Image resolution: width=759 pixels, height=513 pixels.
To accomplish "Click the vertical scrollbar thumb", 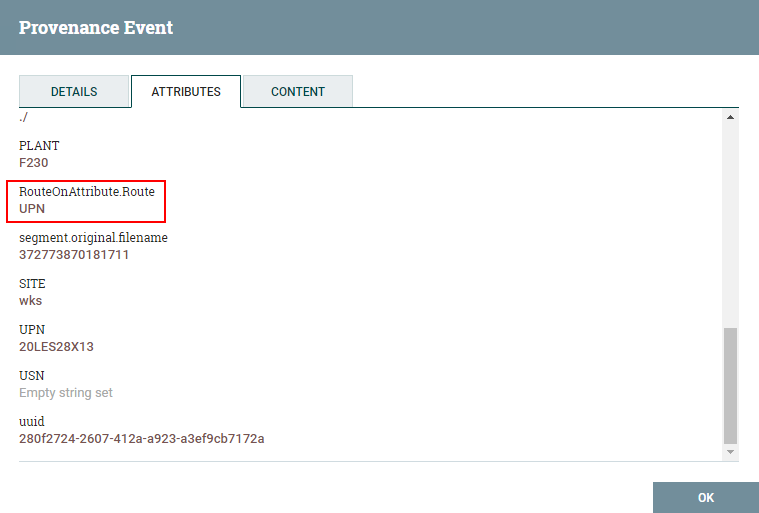I will coord(730,386).
